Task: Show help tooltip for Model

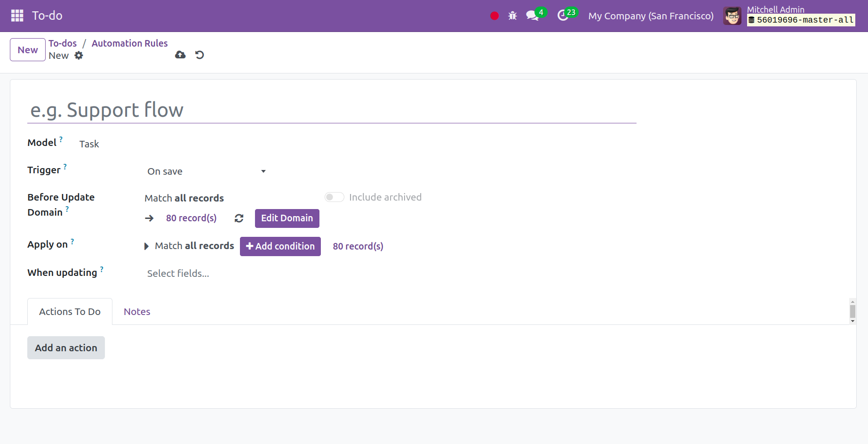Action: 61,139
